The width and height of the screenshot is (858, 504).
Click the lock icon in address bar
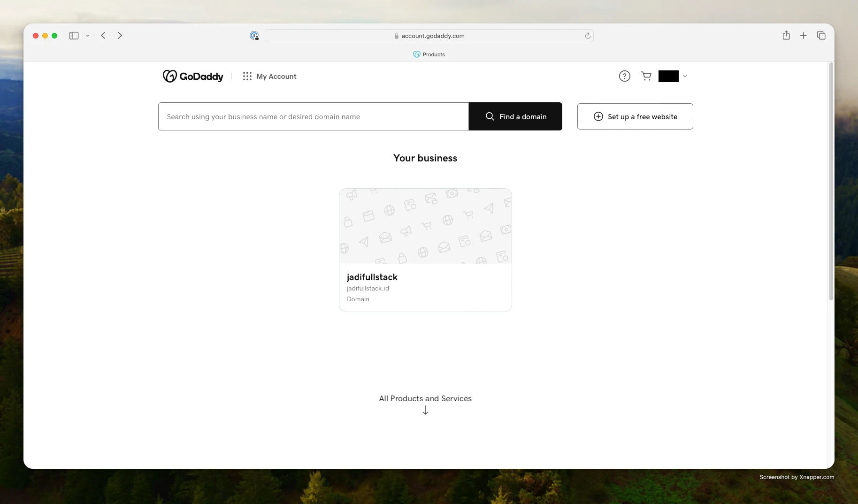397,36
